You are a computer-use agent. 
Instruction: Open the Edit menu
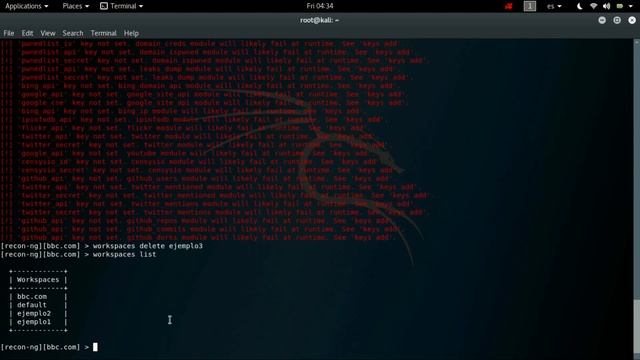click(x=27, y=33)
